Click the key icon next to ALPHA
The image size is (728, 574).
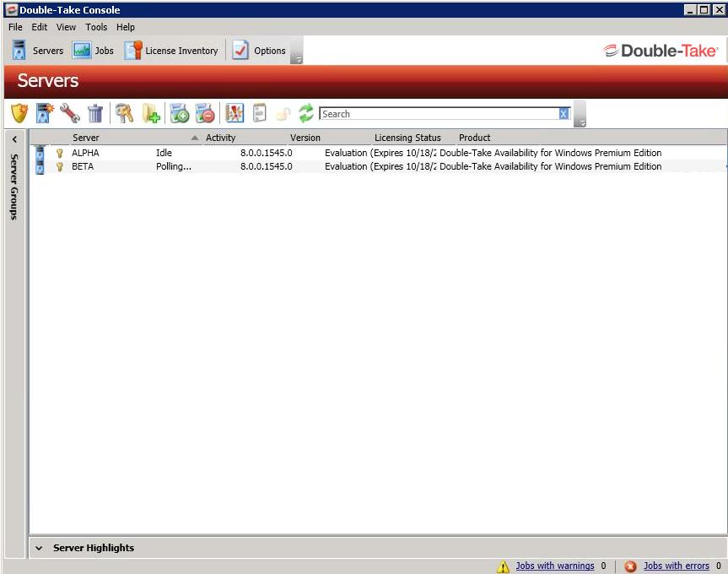point(59,153)
